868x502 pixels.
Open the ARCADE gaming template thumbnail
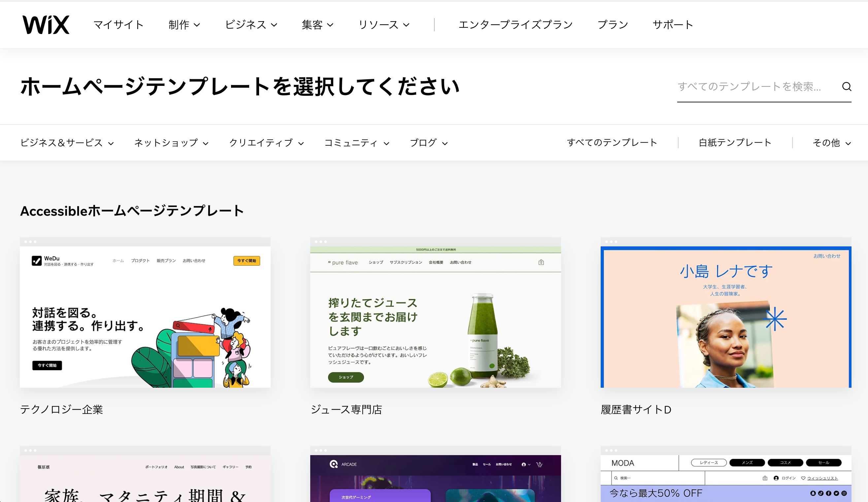[x=435, y=474]
